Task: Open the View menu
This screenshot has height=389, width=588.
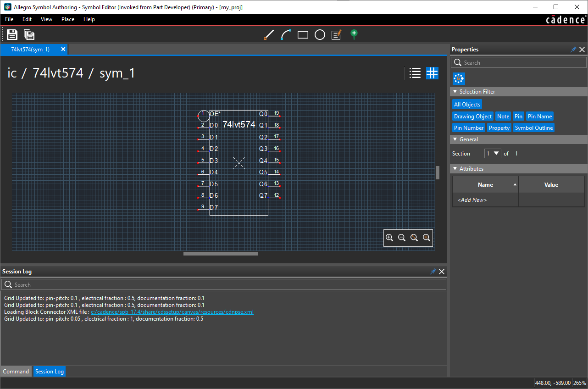Action: [x=46, y=19]
